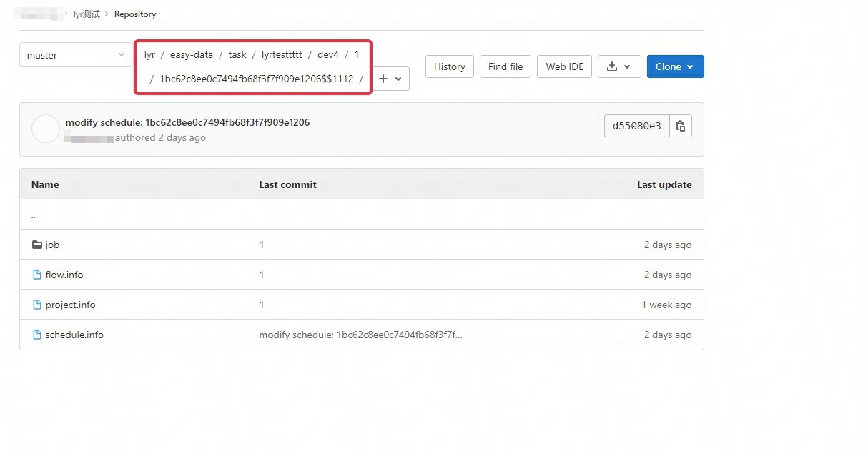Click the download archive icon
The width and height of the screenshot is (868, 454).
coord(611,66)
